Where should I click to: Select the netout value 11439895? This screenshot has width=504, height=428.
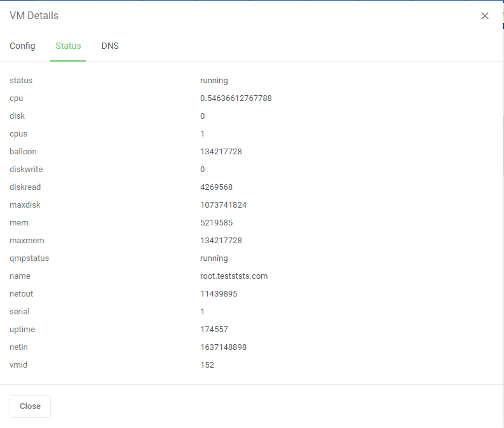click(x=219, y=294)
